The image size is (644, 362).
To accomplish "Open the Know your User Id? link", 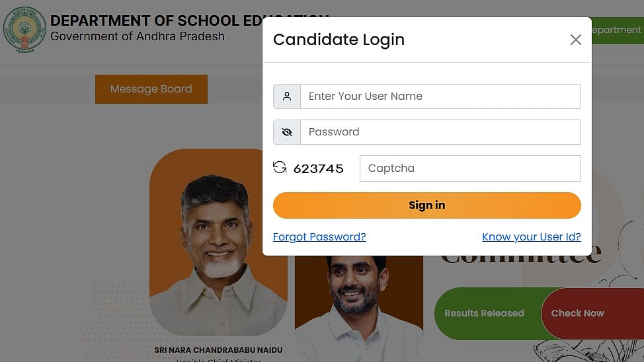I will pyautogui.click(x=531, y=237).
